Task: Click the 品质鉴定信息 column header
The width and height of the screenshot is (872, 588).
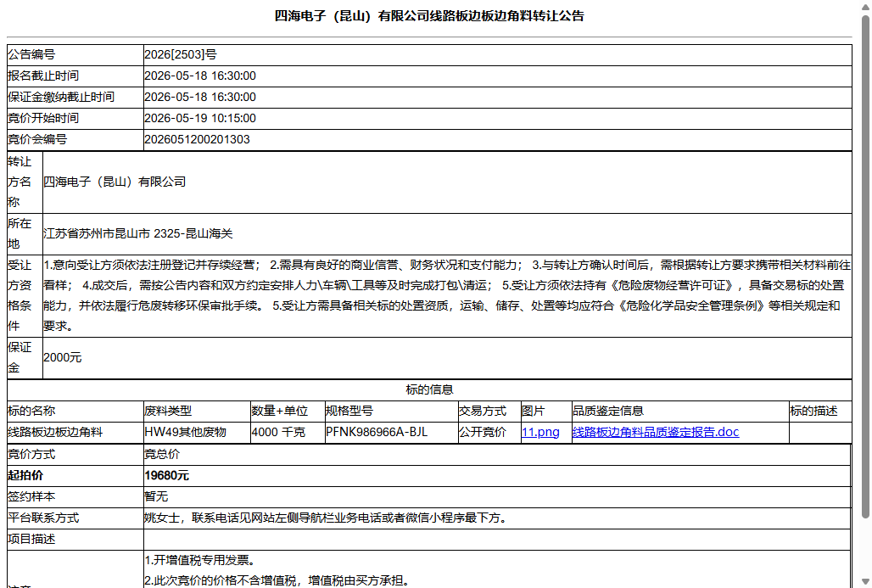Action: click(680, 412)
